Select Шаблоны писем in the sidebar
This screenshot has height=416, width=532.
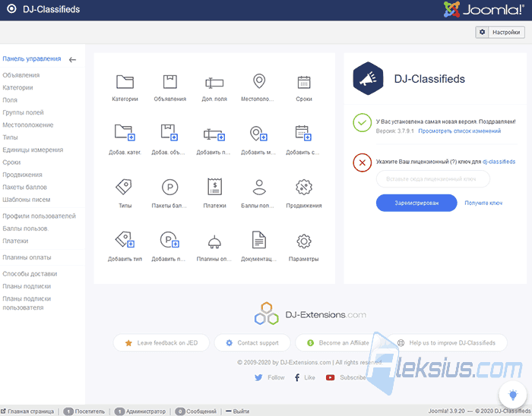(27, 200)
